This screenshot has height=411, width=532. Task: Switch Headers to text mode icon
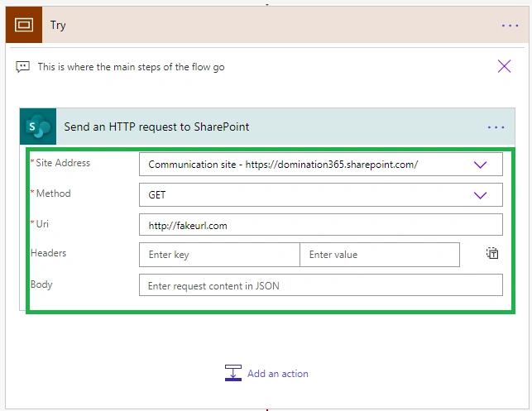[x=492, y=253]
